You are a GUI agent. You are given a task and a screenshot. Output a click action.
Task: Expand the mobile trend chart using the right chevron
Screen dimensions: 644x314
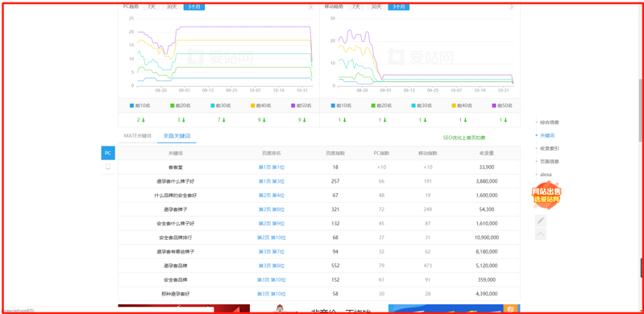[511, 6]
